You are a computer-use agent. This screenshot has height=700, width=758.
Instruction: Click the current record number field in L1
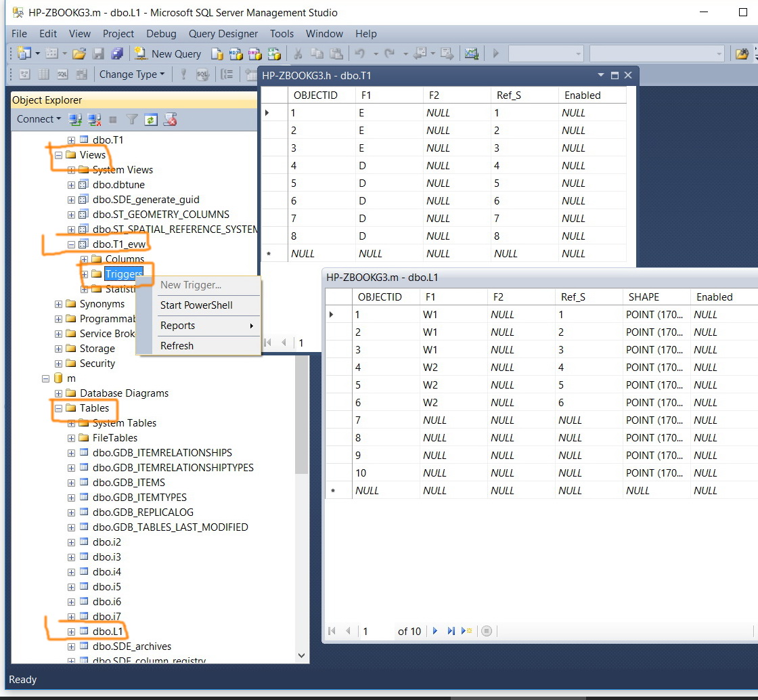(376, 631)
